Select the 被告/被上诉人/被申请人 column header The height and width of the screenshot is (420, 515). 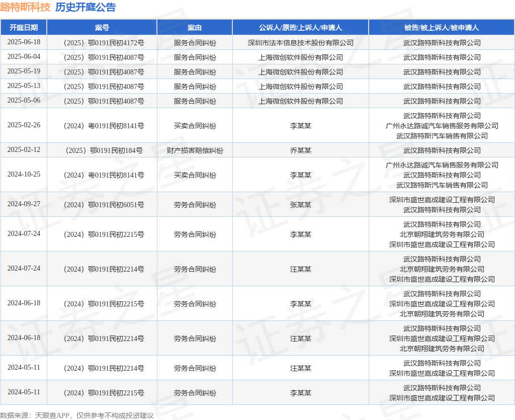click(x=442, y=28)
